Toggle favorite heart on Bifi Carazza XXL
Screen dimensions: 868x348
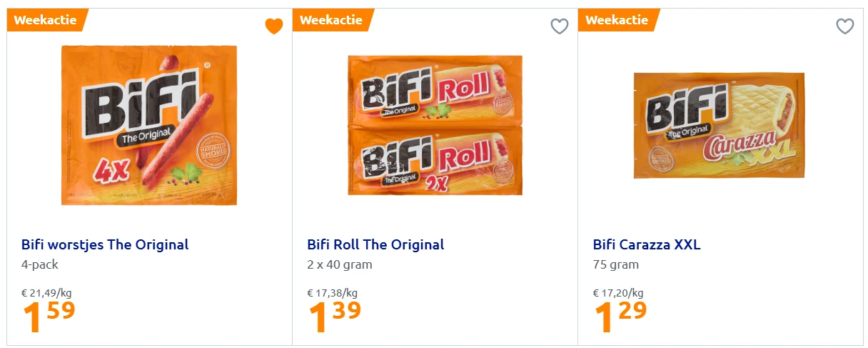845,26
